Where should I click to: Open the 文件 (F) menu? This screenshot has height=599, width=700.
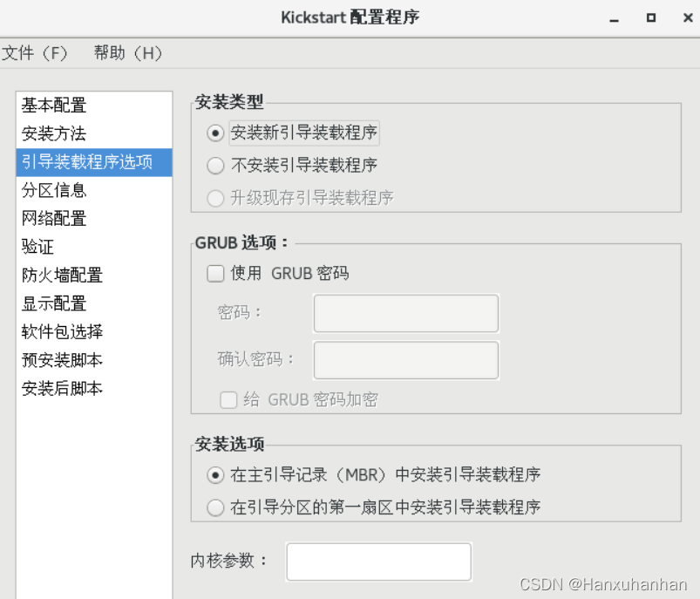coord(35,53)
